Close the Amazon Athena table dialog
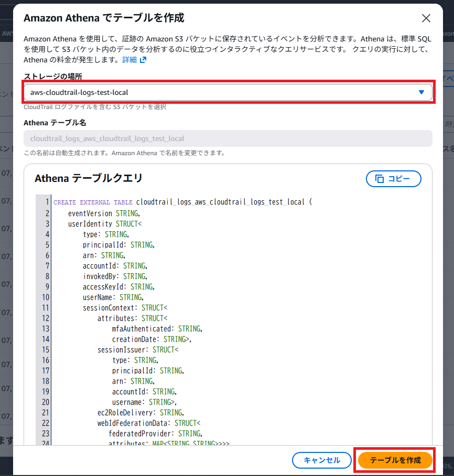The height and width of the screenshot is (476, 454). click(x=426, y=18)
